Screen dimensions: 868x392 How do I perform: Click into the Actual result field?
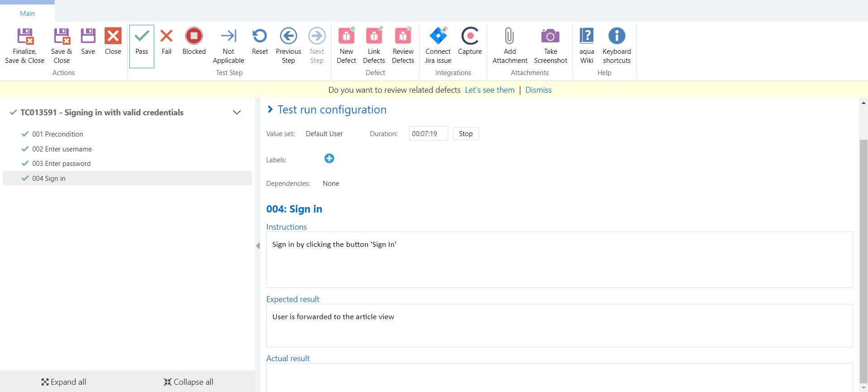point(560,377)
